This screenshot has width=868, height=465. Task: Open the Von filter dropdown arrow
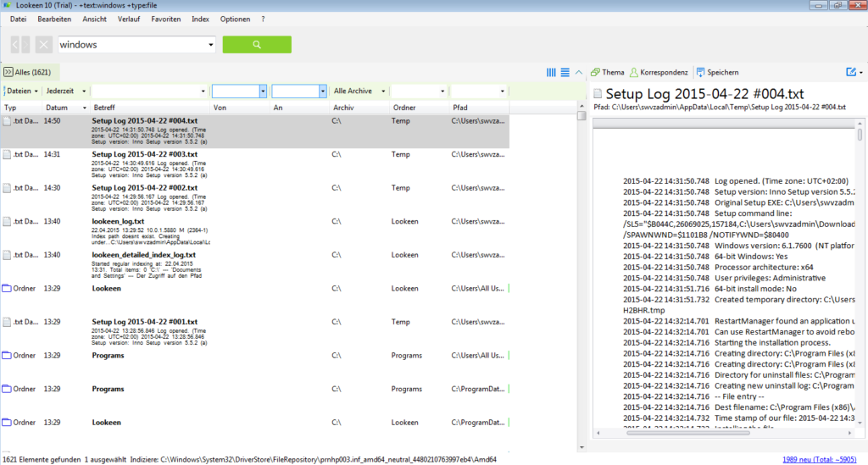263,91
